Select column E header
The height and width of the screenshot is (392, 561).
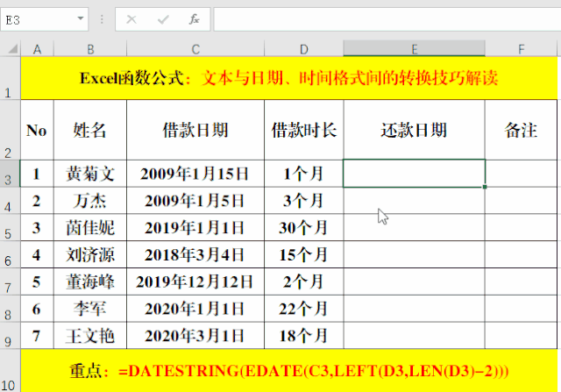click(x=414, y=49)
